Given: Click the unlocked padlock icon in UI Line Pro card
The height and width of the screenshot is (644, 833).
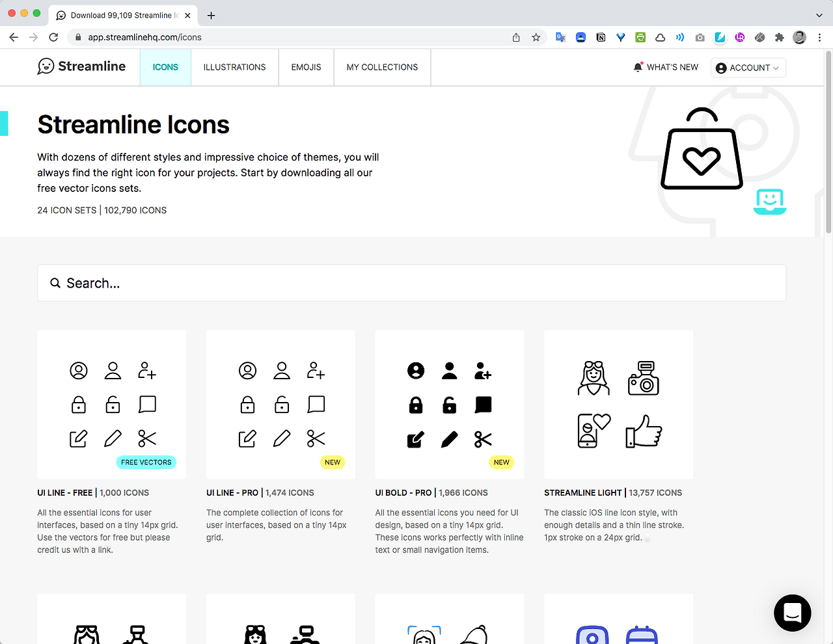Looking at the screenshot, I should pyautogui.click(x=282, y=405).
